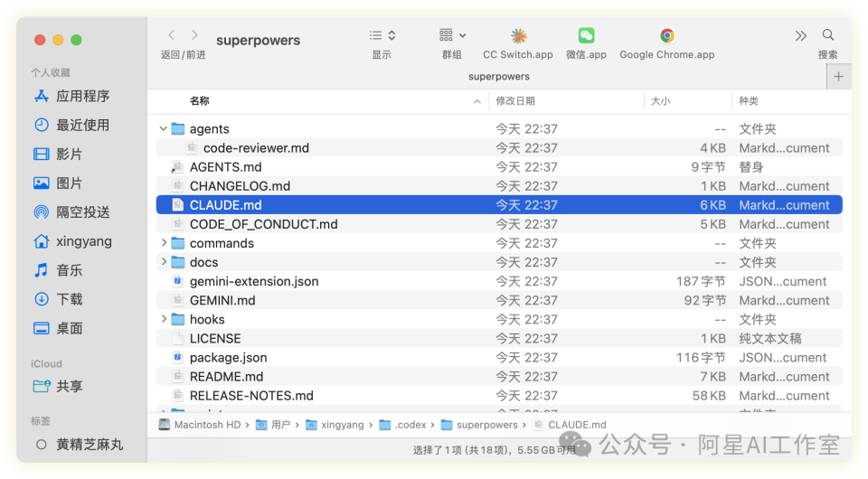This screenshot has width=868, height=479.
Task: Select RELEASE-NOTES.md file
Action: click(499, 396)
